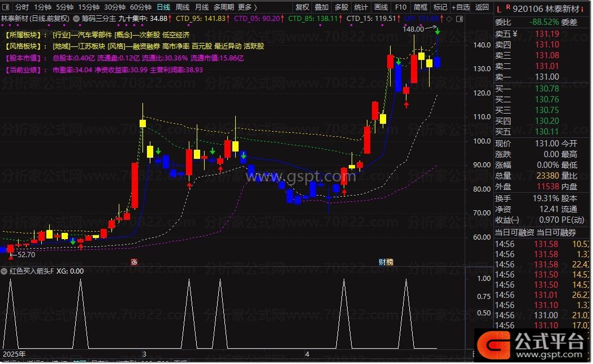Viewport: 593px width, 364px height.
Task: Click the 标记 mark button
Action: point(440,7)
